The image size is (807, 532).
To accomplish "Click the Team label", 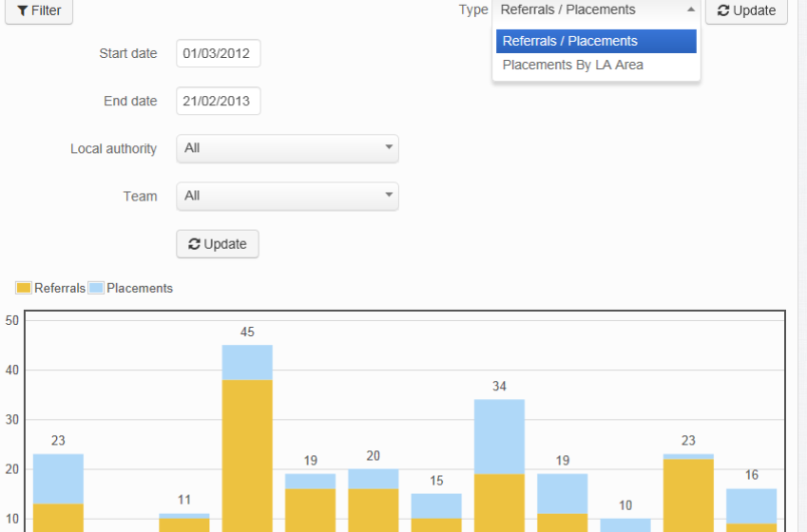I will coord(140,197).
